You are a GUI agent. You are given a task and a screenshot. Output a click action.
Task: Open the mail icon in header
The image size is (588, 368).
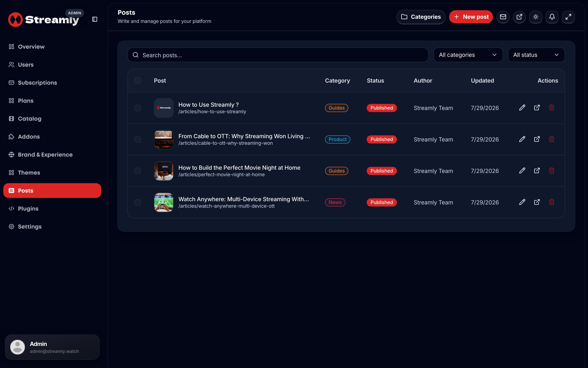pos(503,17)
